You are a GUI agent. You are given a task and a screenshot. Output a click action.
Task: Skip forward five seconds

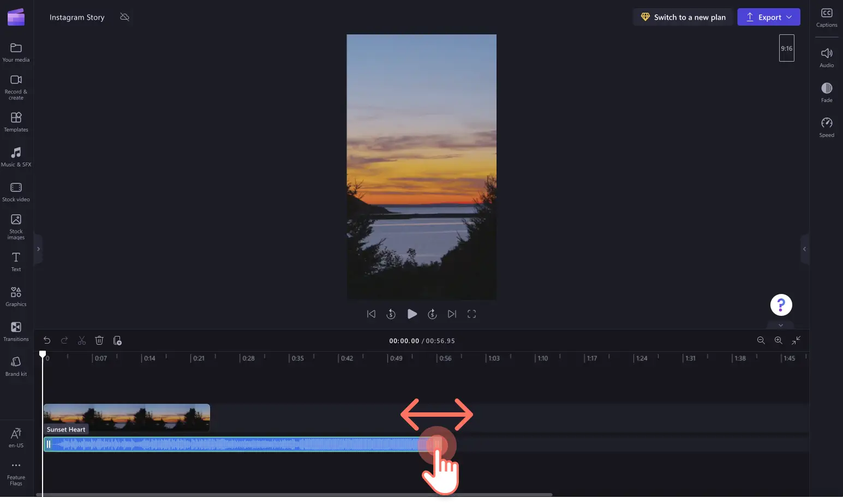432,314
